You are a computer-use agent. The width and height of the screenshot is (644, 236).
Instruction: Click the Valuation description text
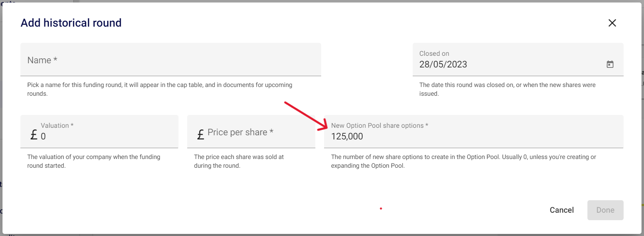pyautogui.click(x=94, y=161)
